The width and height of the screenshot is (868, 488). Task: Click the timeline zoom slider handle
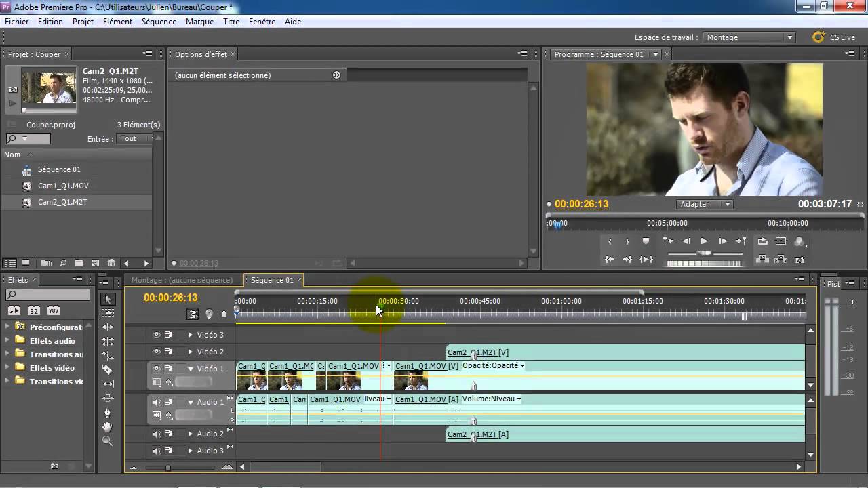[x=168, y=467]
